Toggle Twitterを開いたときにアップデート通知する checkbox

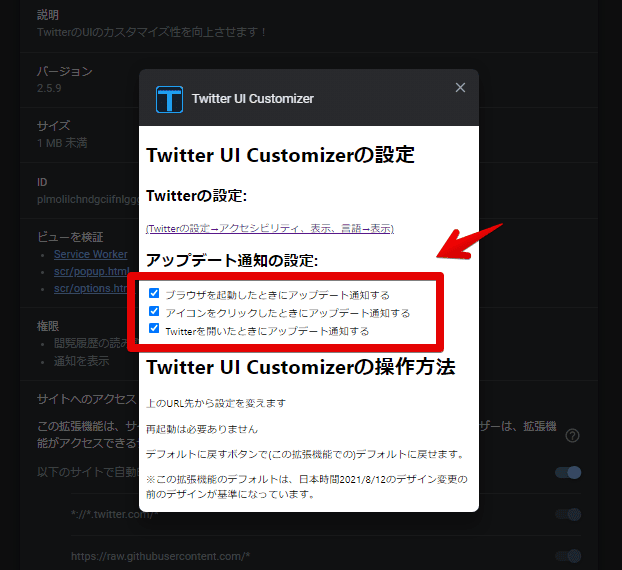pyautogui.click(x=154, y=328)
